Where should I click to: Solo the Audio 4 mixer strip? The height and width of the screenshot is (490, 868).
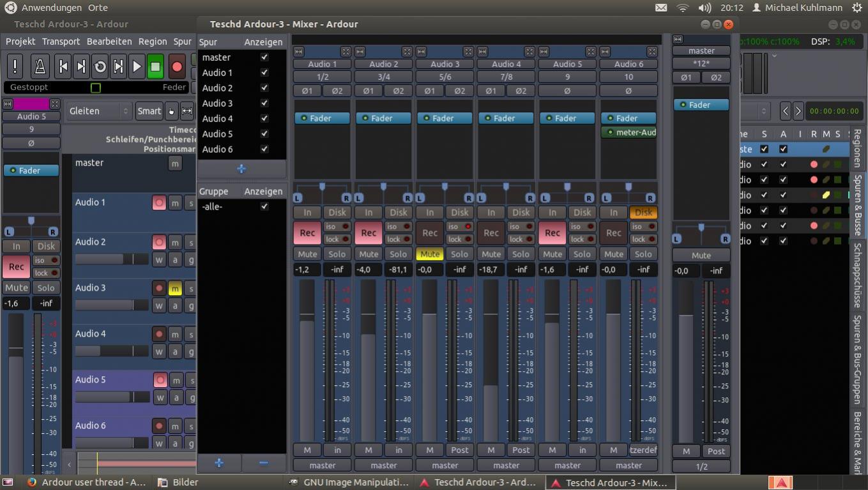click(x=521, y=254)
